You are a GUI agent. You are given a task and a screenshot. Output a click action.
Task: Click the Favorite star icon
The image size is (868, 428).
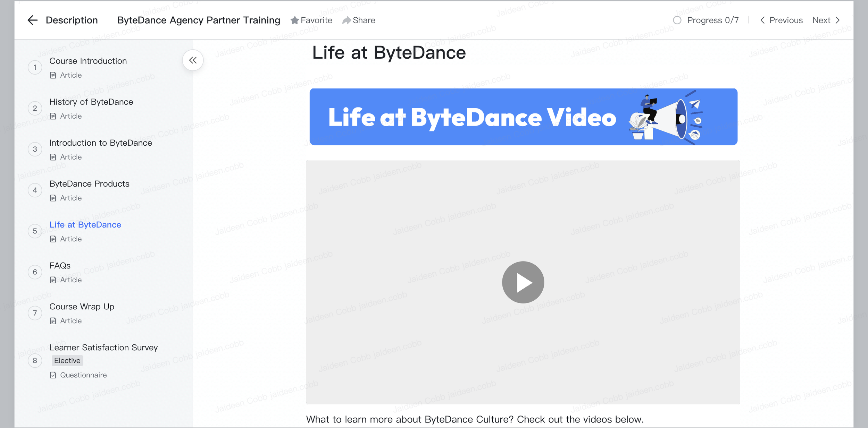(x=294, y=20)
